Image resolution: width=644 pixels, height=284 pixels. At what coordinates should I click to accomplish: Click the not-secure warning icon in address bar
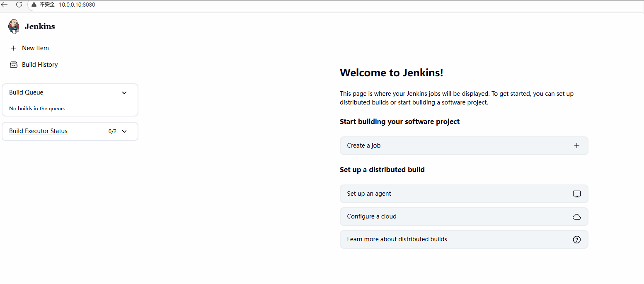tap(34, 5)
